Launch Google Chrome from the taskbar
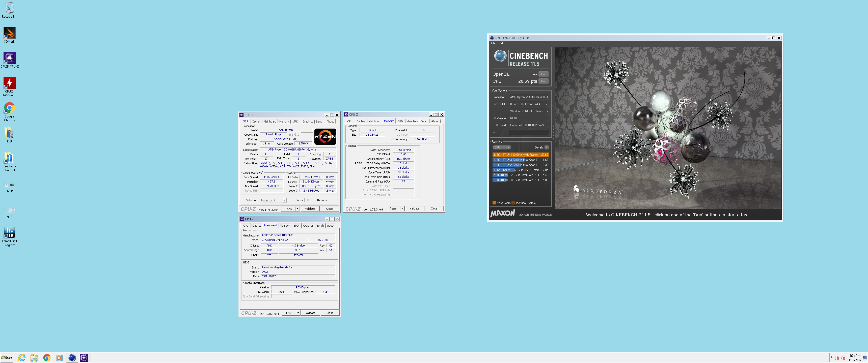The width and height of the screenshot is (868, 363). click(47, 358)
